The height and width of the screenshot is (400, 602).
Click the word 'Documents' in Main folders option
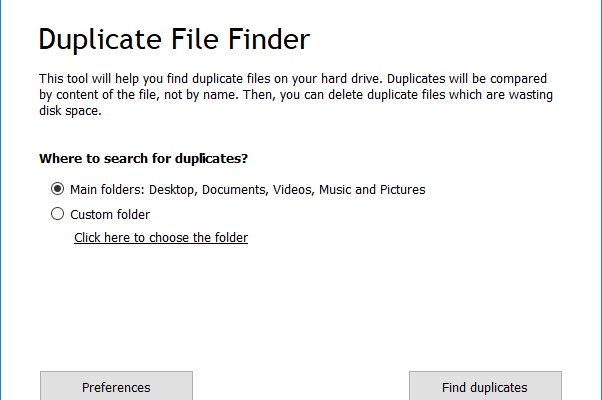click(x=235, y=190)
